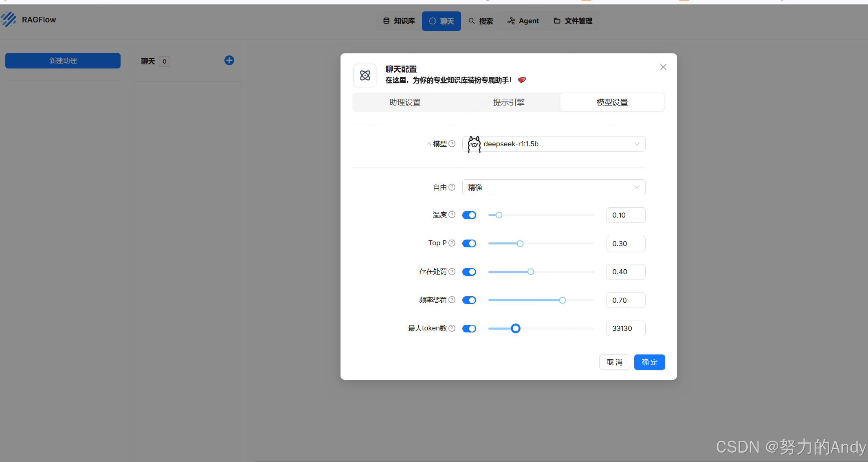Screen dimensions: 868x462
Task: Click the help icon next to 频率惩罚
Action: click(452, 300)
